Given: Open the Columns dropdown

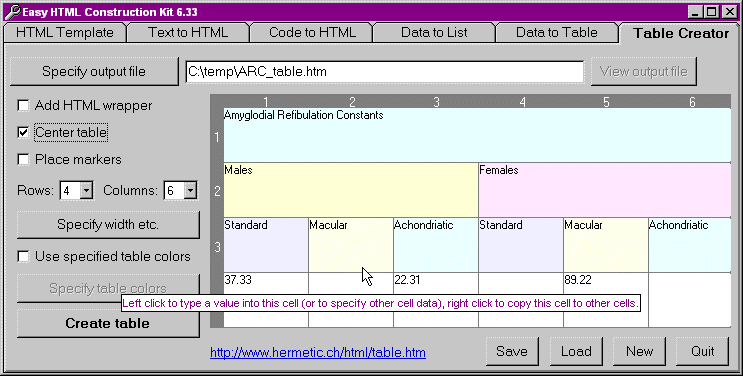Looking at the screenshot, I should [x=190, y=191].
